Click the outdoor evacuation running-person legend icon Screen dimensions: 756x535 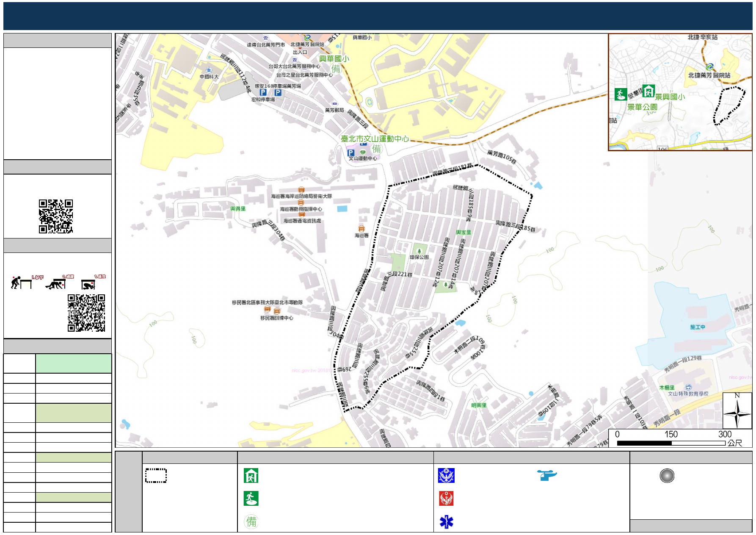(x=251, y=499)
